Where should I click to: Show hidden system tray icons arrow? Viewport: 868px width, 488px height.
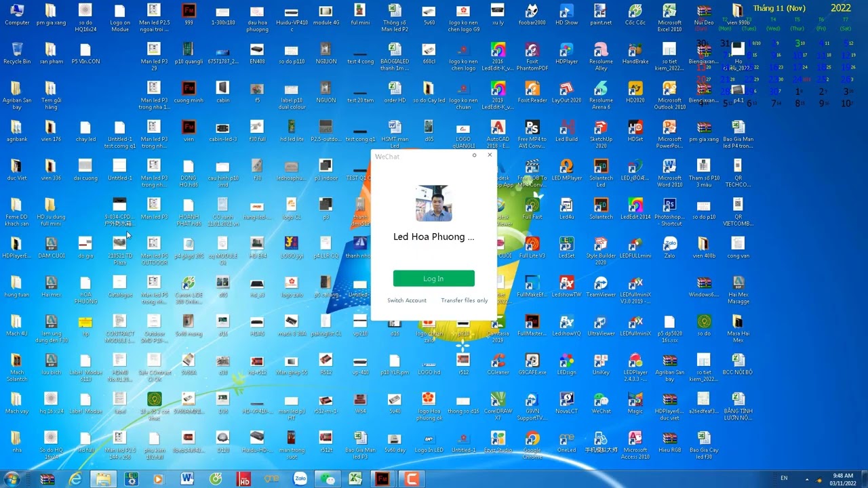coord(807,480)
